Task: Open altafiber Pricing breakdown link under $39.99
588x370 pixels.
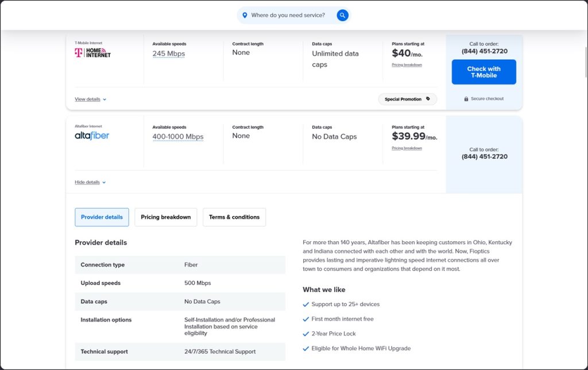Action: 407,148
